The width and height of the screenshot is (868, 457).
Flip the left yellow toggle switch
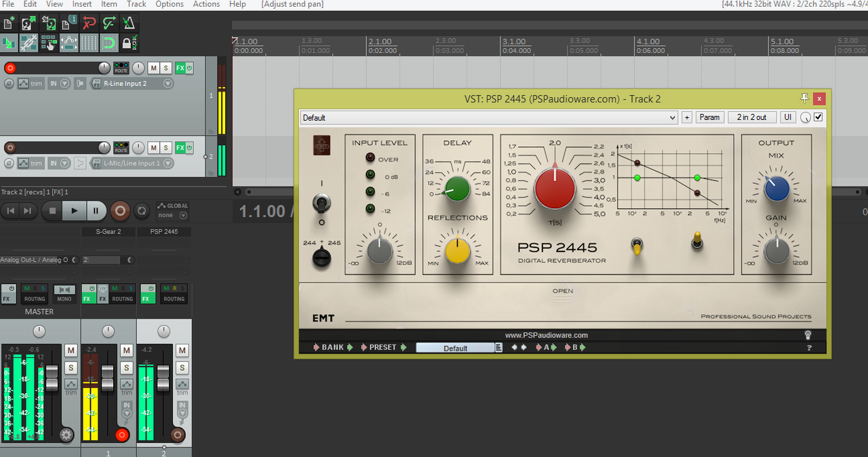pos(637,246)
